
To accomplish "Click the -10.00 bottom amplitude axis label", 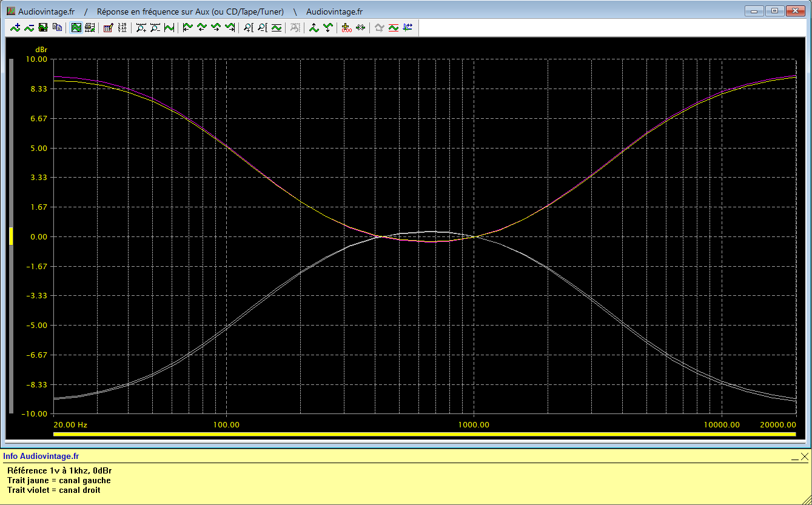I will click(34, 414).
